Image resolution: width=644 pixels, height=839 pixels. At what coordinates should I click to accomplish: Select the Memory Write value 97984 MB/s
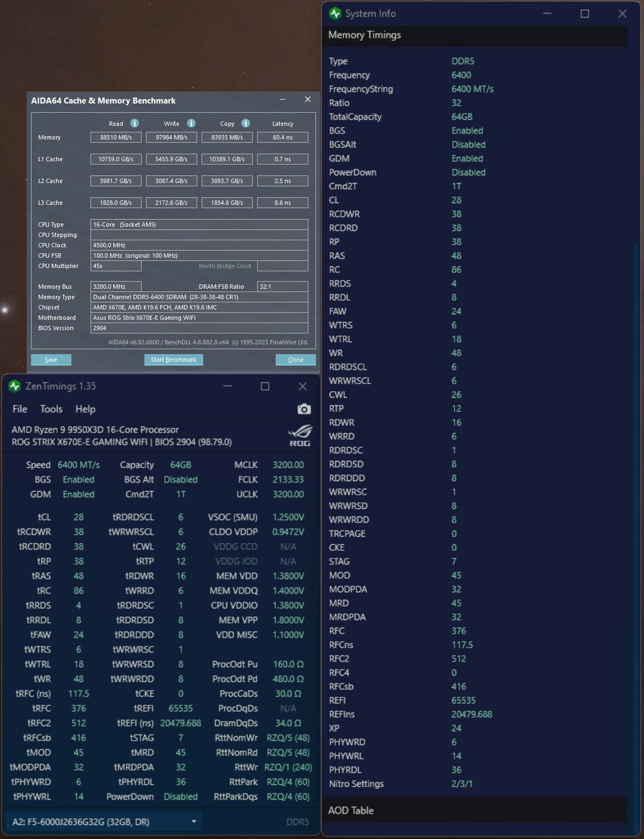172,137
